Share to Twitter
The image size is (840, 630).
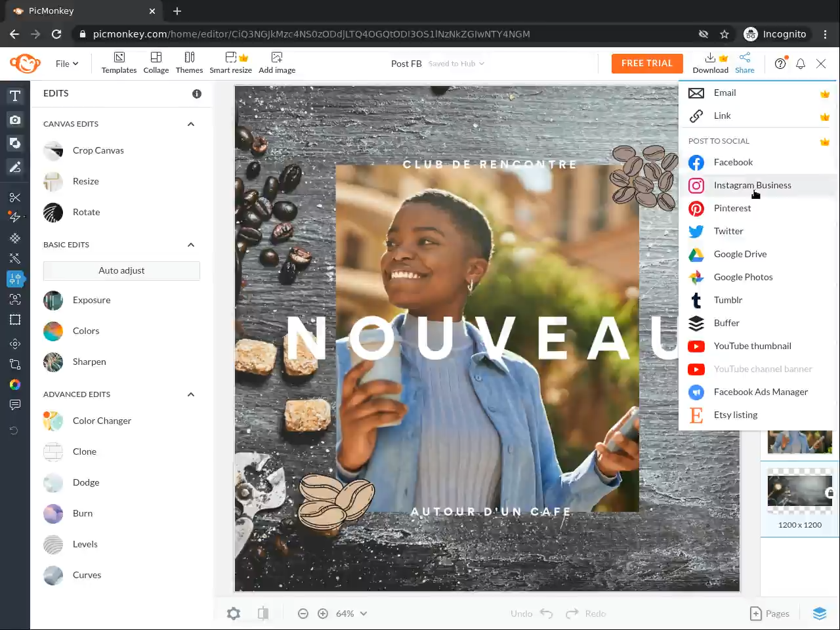click(758, 231)
